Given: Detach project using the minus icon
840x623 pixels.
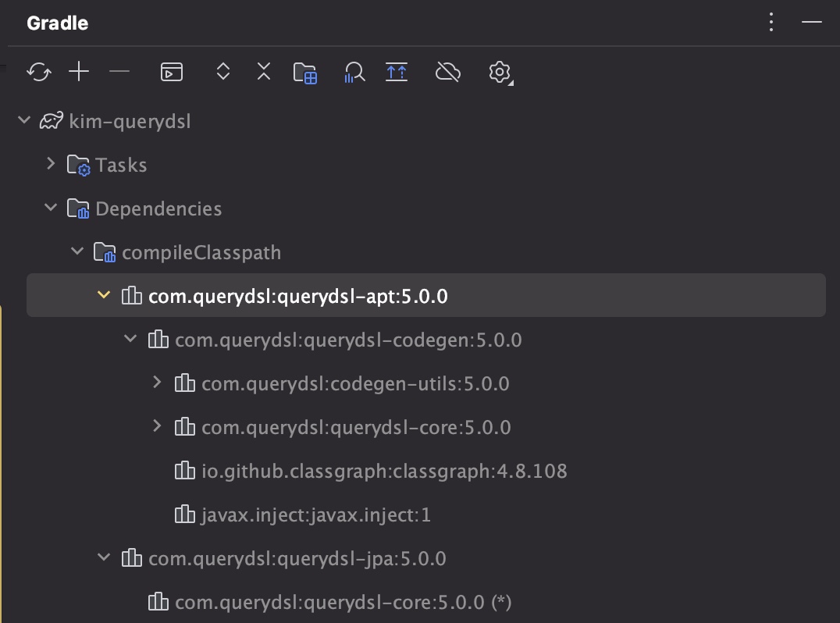Looking at the screenshot, I should click(119, 71).
